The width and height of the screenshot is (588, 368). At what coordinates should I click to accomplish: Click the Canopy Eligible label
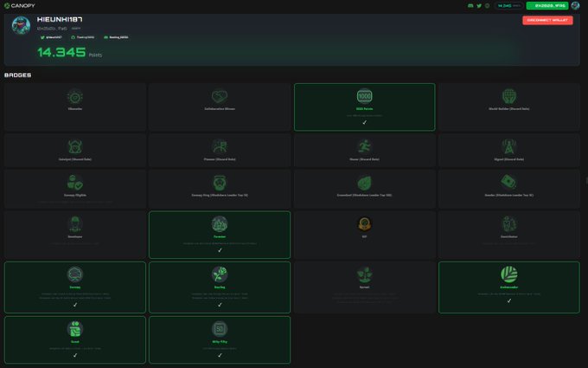tap(75, 196)
